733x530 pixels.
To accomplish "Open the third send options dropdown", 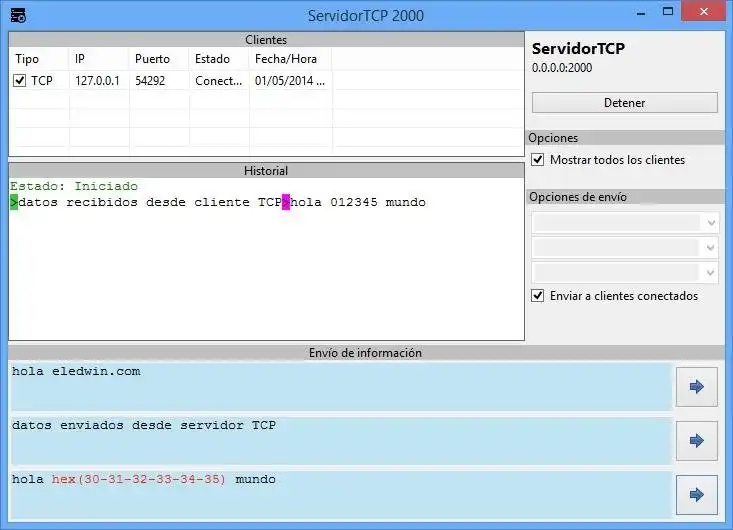I will (x=625, y=272).
